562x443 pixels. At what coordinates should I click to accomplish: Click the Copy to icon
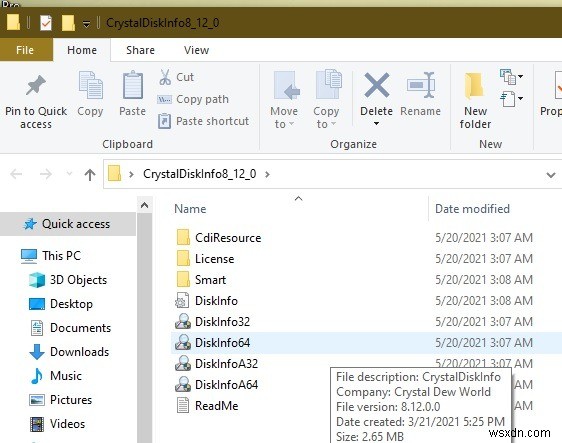pyautogui.click(x=328, y=84)
